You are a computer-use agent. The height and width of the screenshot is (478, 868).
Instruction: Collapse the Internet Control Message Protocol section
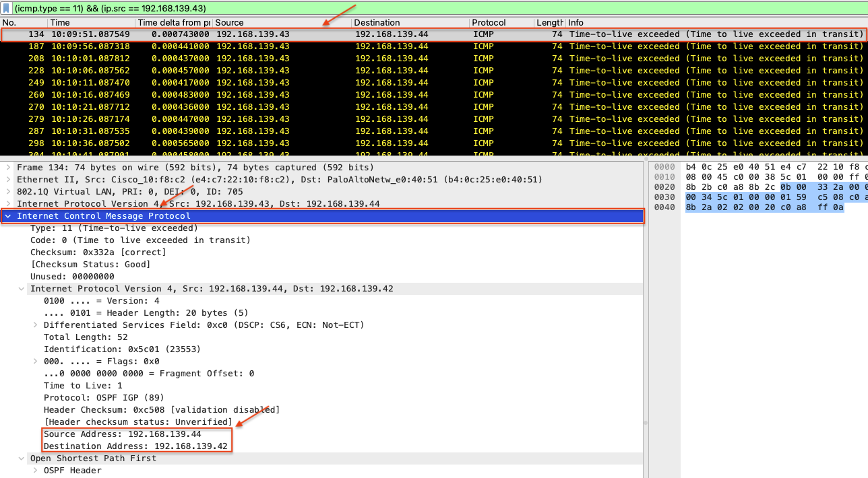point(7,216)
